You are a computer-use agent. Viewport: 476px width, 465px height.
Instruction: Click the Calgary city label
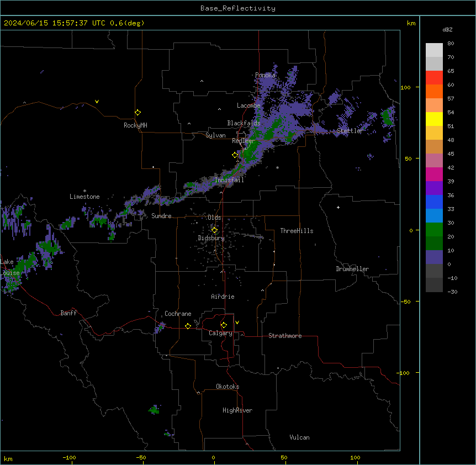(220, 333)
